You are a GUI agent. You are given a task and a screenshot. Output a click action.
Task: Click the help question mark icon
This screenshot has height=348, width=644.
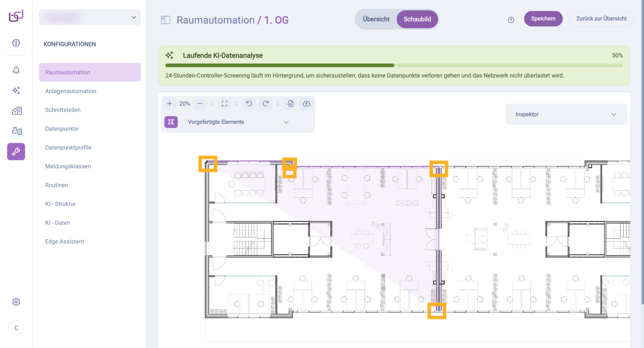(x=511, y=20)
